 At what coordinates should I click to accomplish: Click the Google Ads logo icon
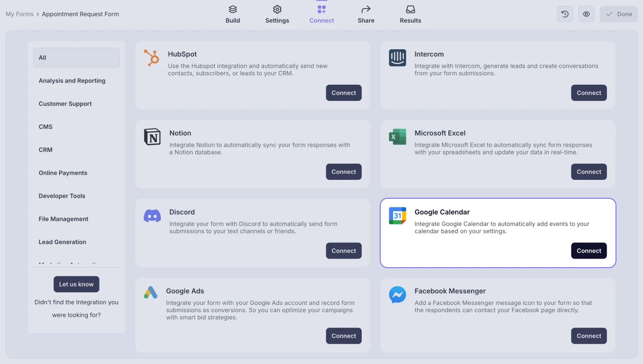point(150,293)
